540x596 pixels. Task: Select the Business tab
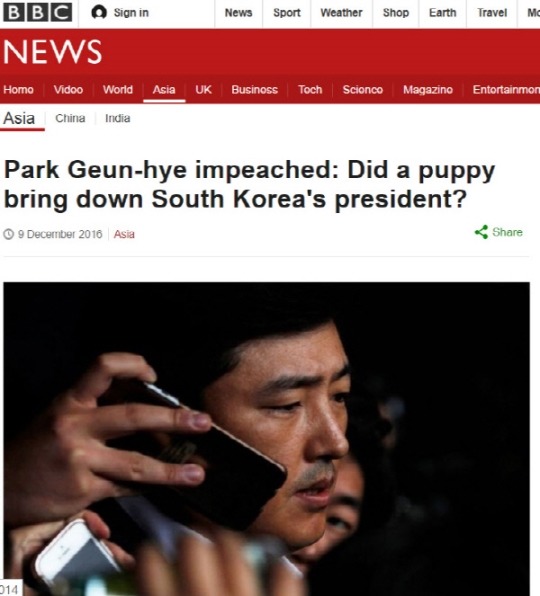coord(255,90)
